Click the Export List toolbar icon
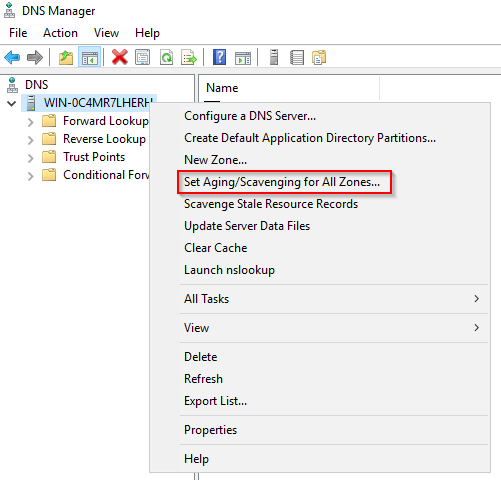Image resolution: width=501 pixels, height=480 pixels. point(189,57)
